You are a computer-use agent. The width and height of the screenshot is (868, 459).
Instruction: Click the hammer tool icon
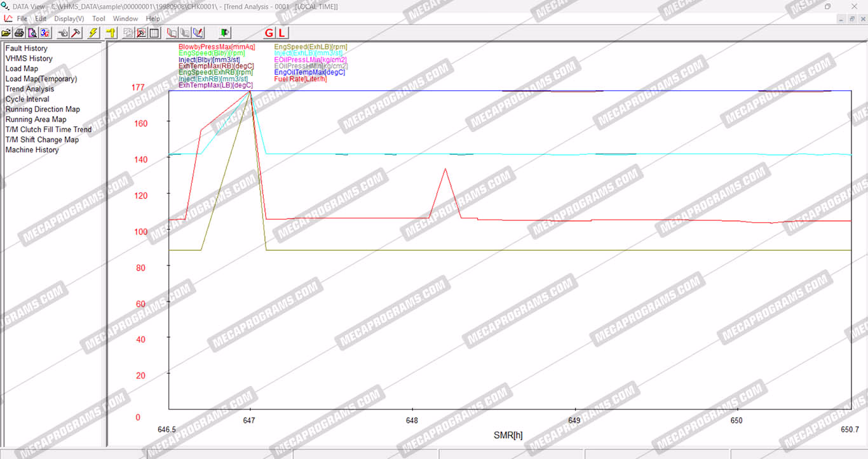pyautogui.click(x=76, y=32)
